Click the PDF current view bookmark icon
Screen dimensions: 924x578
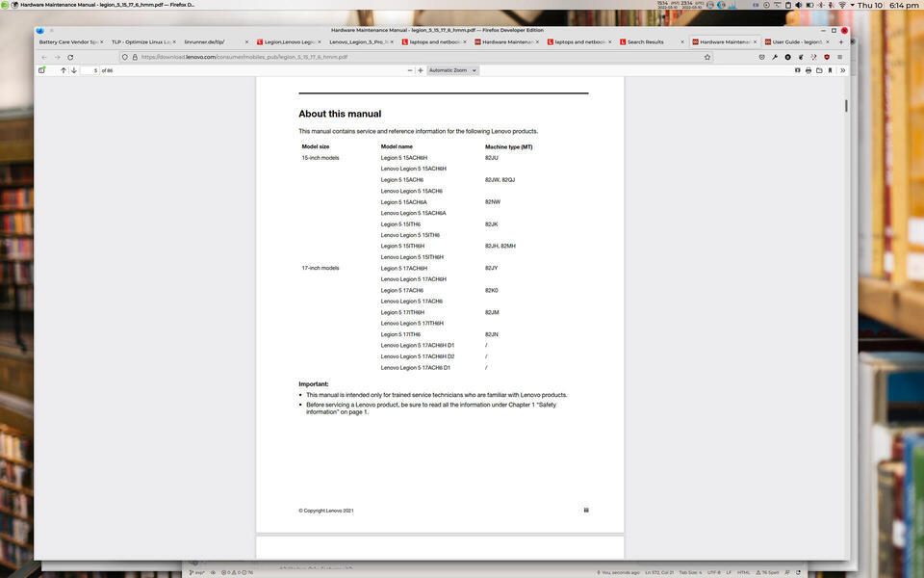pyautogui.click(x=830, y=70)
